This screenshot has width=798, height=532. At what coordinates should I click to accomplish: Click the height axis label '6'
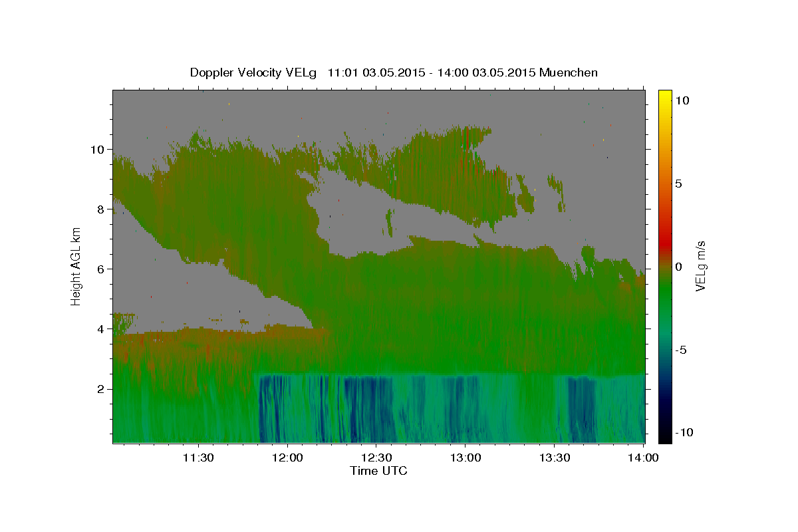point(100,269)
